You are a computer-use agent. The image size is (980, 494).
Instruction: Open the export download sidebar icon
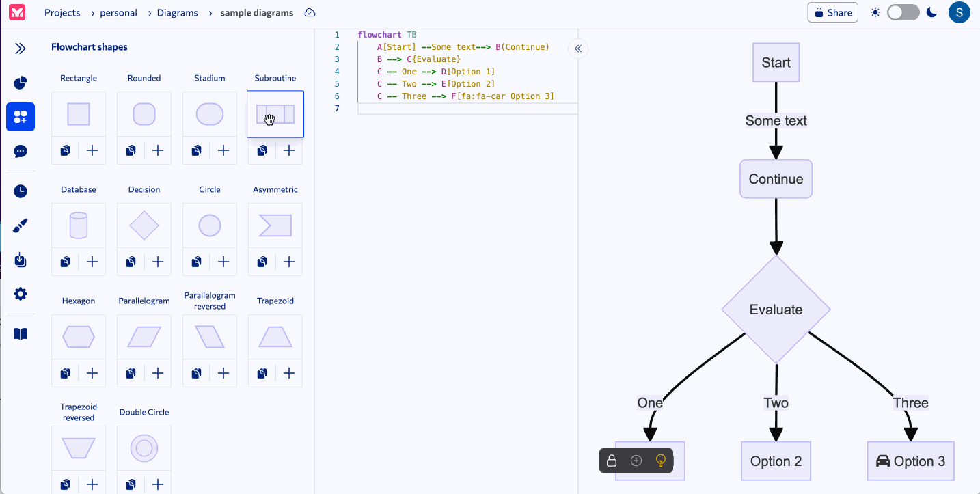[x=21, y=260]
